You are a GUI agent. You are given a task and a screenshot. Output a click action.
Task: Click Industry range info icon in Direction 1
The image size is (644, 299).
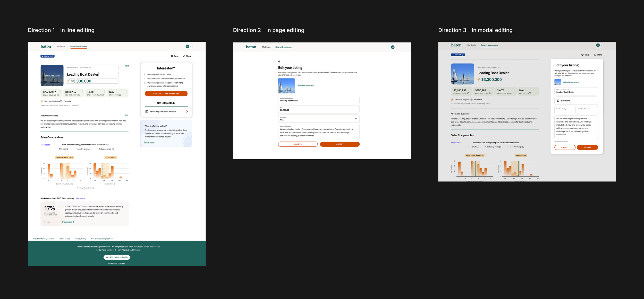click(x=113, y=149)
